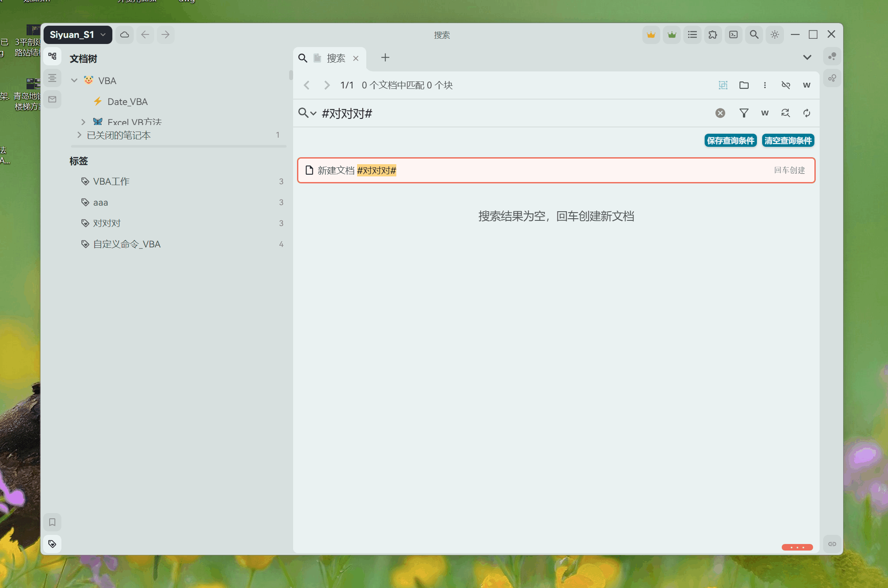
Task: Click the 清空查询条件 button
Action: click(788, 141)
